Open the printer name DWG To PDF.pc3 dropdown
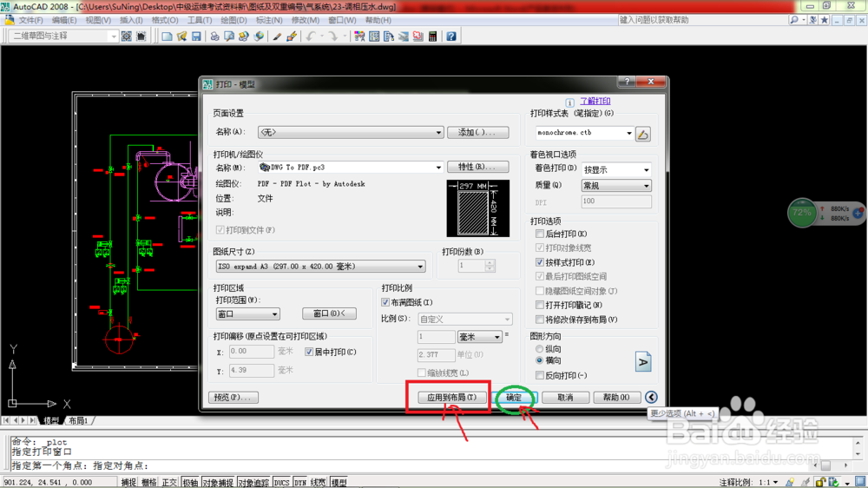 tap(351, 168)
